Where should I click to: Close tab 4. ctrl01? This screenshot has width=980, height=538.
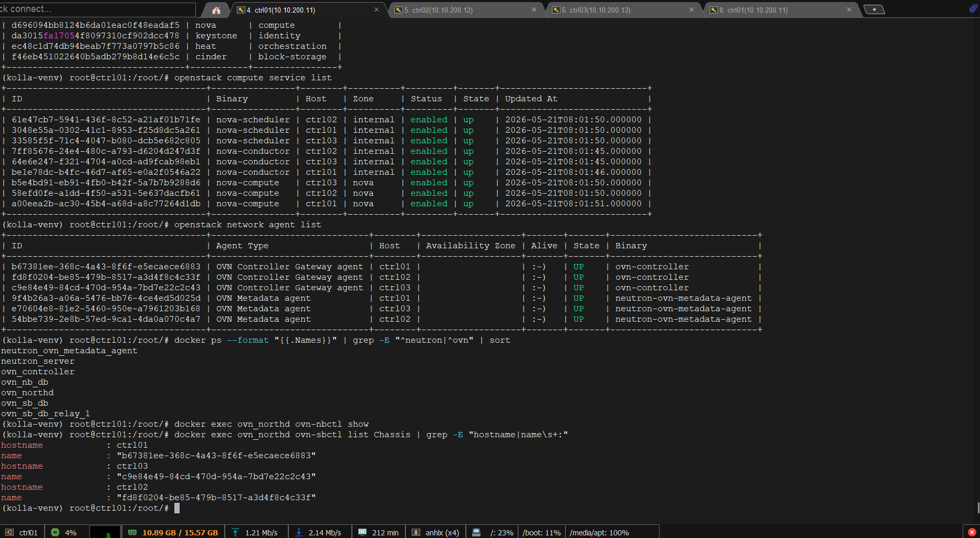(x=377, y=10)
